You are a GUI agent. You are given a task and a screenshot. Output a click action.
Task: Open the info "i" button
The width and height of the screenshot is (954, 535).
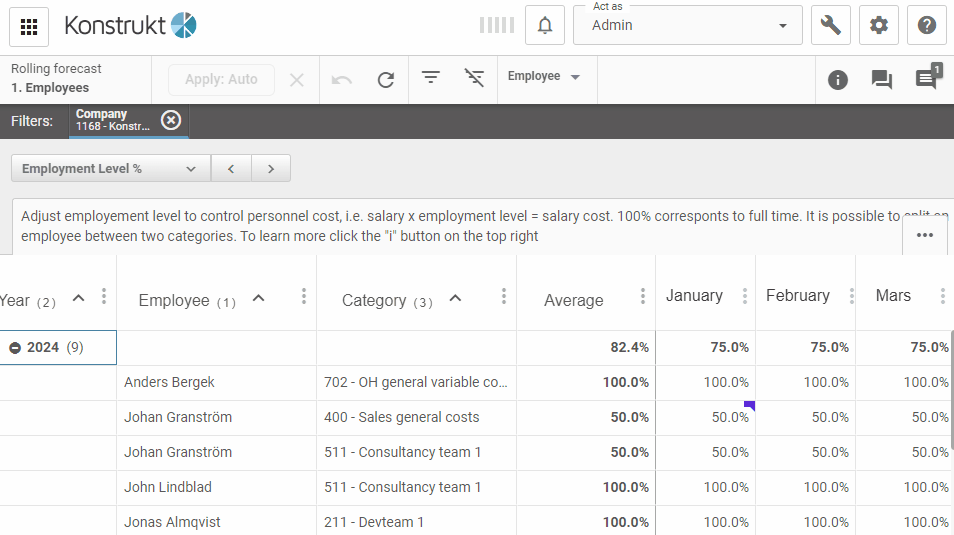(838, 80)
